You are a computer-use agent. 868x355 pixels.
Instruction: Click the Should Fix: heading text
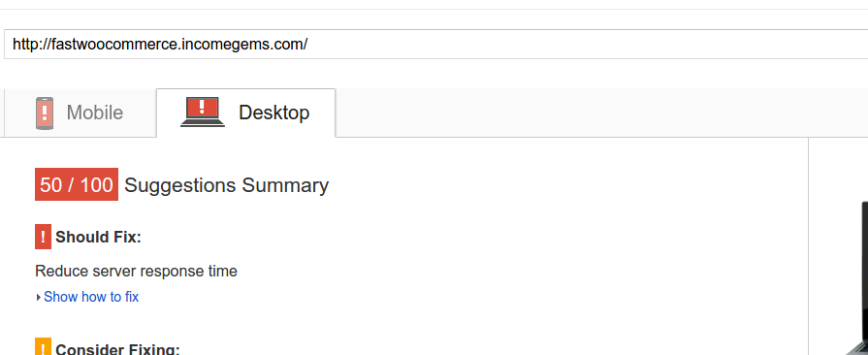(x=99, y=237)
